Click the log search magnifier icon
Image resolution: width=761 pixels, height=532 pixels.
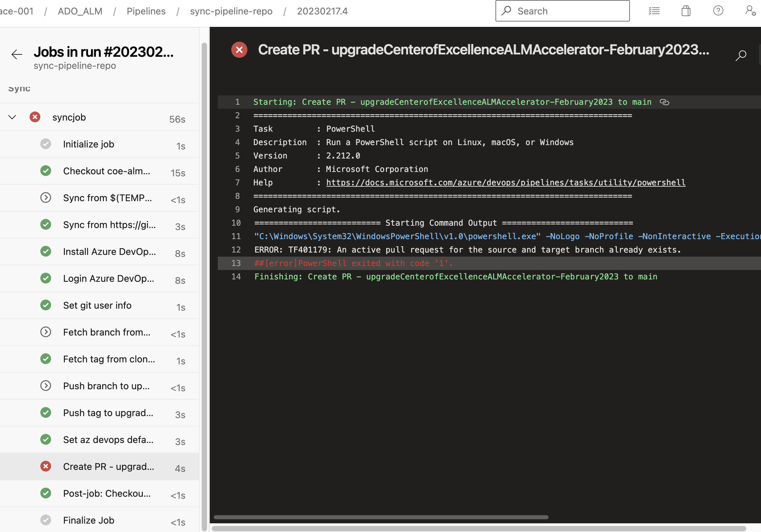click(740, 55)
